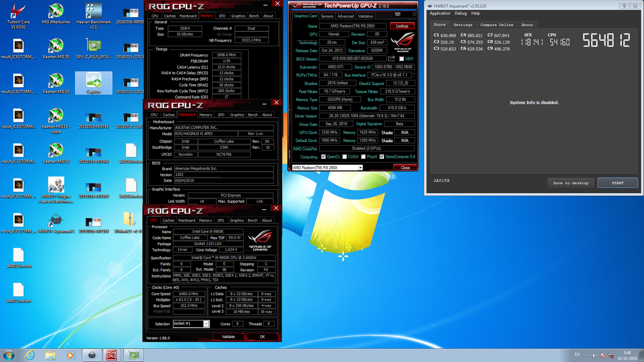
Task: Open GPU-Z_ASUS_ROG desktop icon
Action: click(x=94, y=49)
